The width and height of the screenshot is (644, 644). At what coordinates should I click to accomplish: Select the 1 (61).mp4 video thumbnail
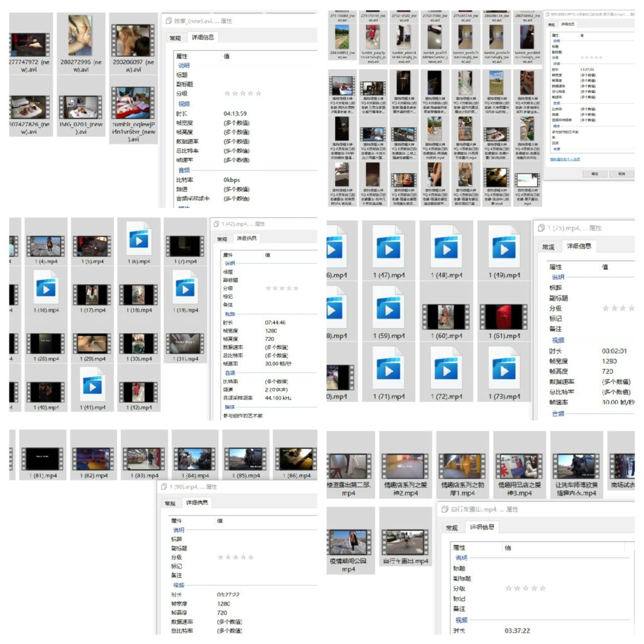[x=504, y=317]
